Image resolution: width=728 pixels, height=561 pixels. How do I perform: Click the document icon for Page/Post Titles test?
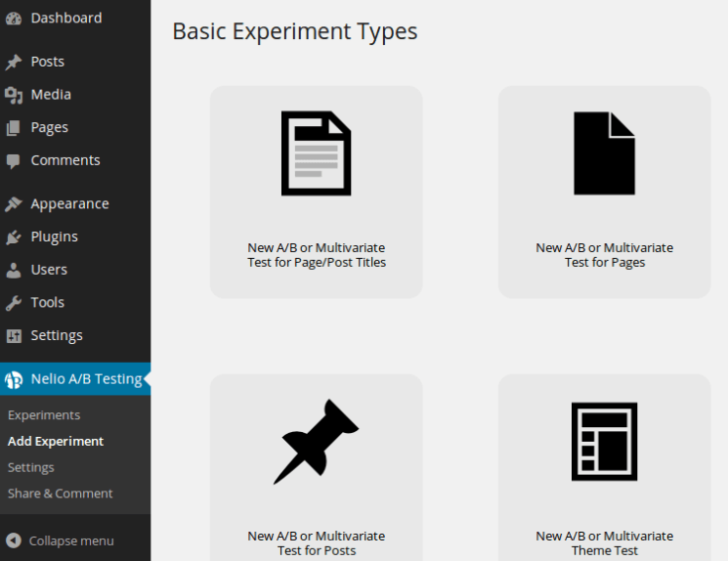pos(317,153)
